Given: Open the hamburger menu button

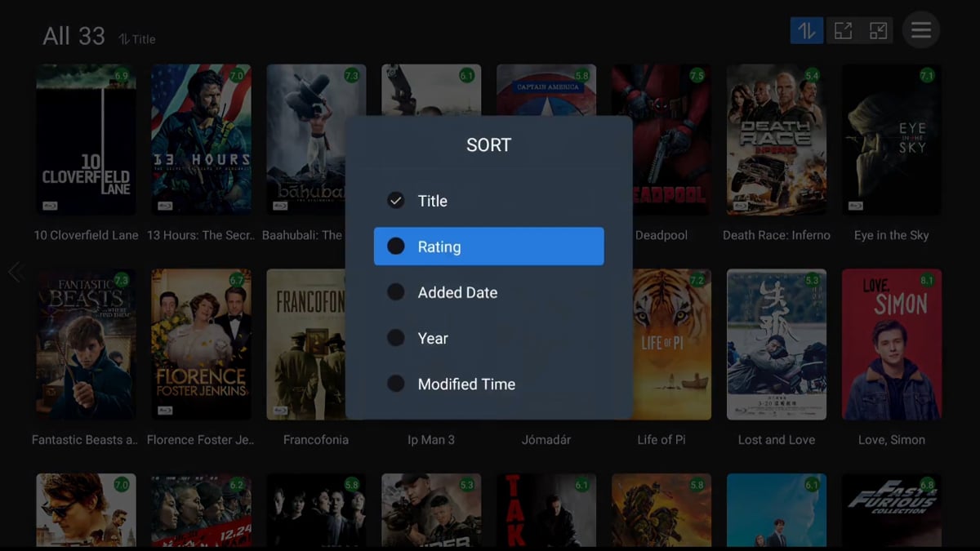Looking at the screenshot, I should pyautogui.click(x=921, y=31).
